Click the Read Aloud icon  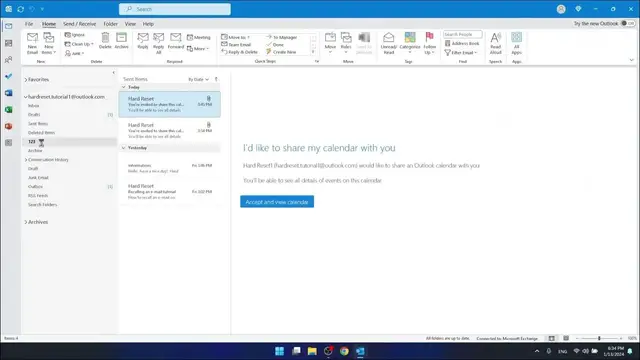496,38
